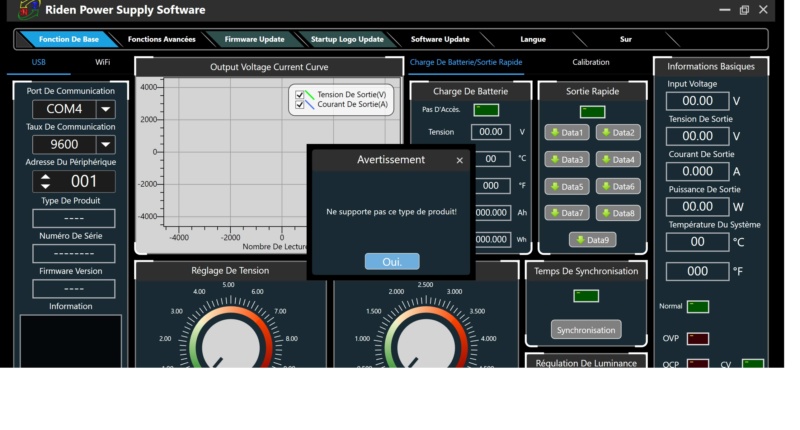Image resolution: width=800 pixels, height=430 pixels.
Task: Click the Puissance De Sortie readout
Action: 697,207
